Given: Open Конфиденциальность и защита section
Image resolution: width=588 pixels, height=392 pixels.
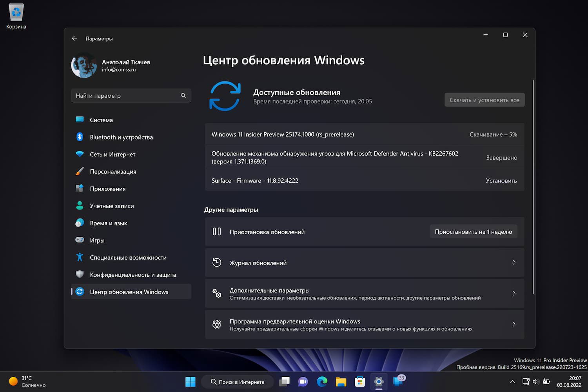Looking at the screenshot, I should pyautogui.click(x=133, y=274).
